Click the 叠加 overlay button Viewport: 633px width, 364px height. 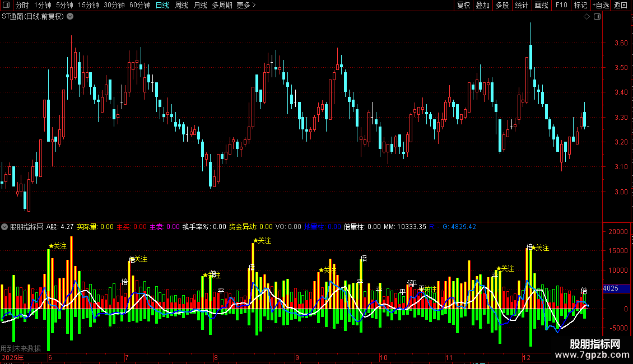click(483, 5)
